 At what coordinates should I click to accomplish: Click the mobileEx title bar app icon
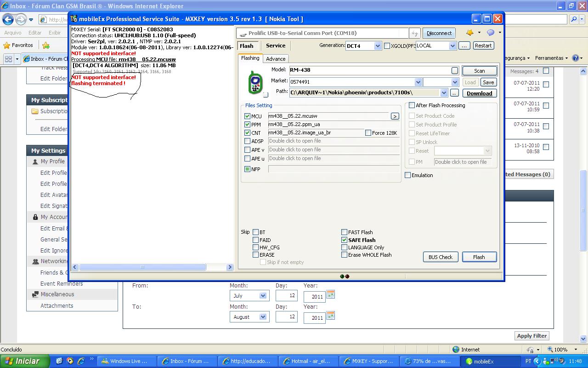74,19
